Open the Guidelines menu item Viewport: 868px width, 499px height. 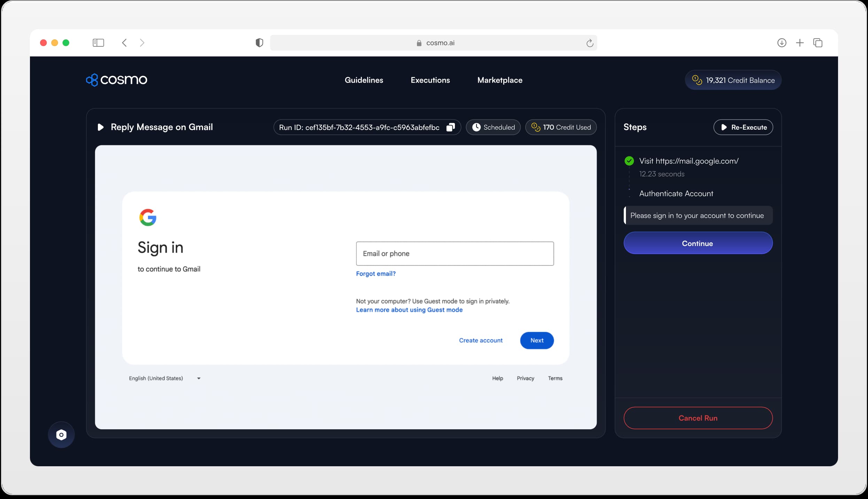(364, 80)
